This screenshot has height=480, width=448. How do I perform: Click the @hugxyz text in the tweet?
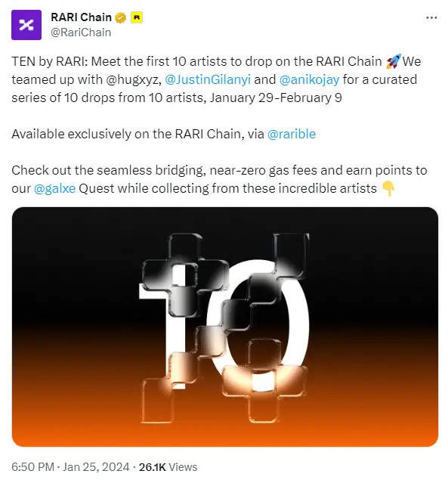[134, 79]
